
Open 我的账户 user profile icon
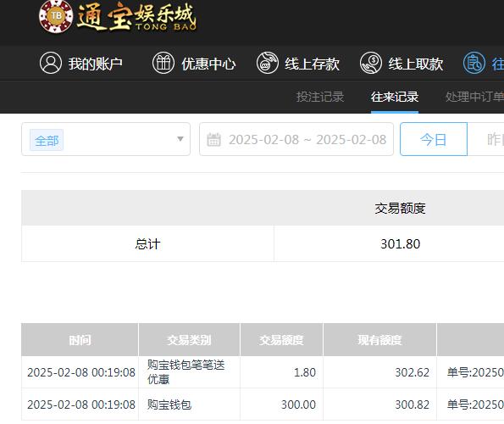coord(51,63)
